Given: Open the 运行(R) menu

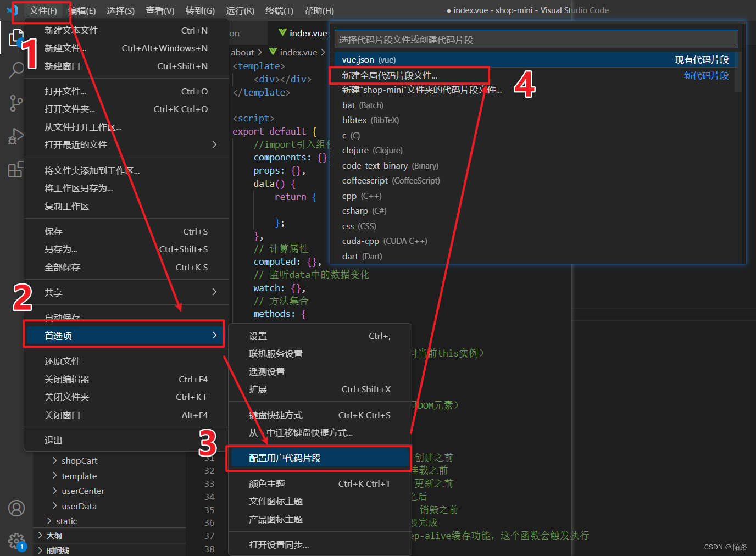Looking at the screenshot, I should point(240,11).
